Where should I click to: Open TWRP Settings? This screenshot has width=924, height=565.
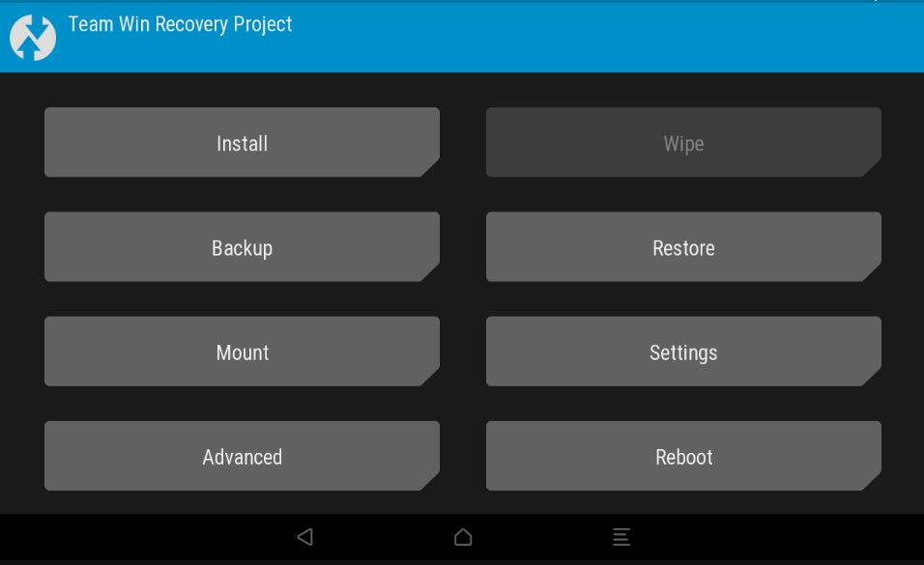(x=683, y=352)
